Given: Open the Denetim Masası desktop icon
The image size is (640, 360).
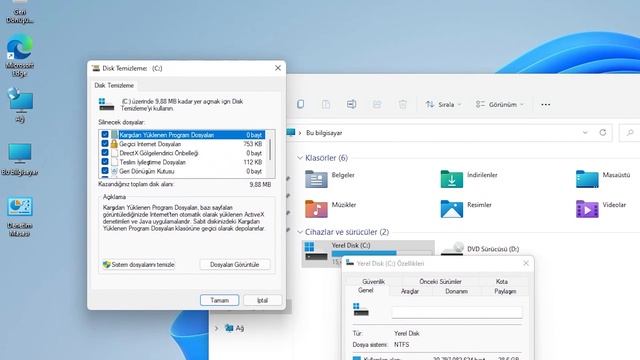Looking at the screenshot, I should click(x=20, y=217).
